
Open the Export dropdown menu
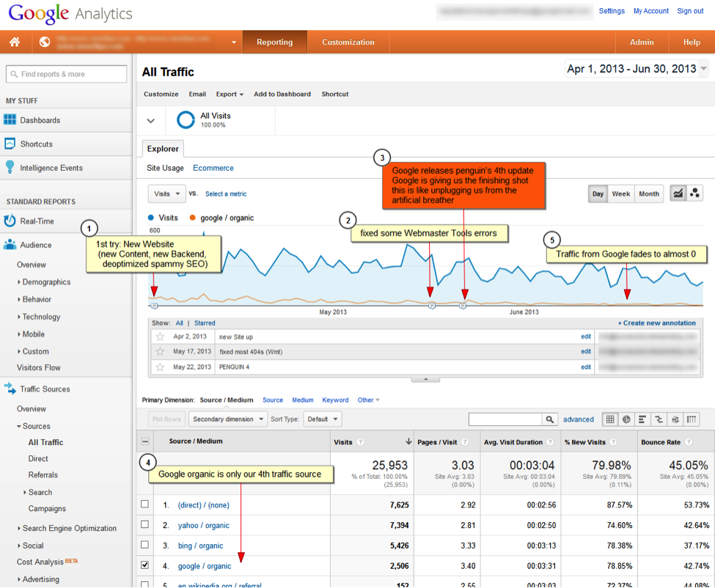click(230, 94)
